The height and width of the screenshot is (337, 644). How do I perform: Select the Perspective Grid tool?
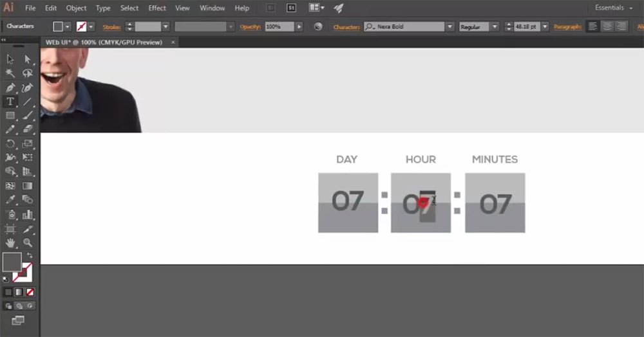[28, 171]
